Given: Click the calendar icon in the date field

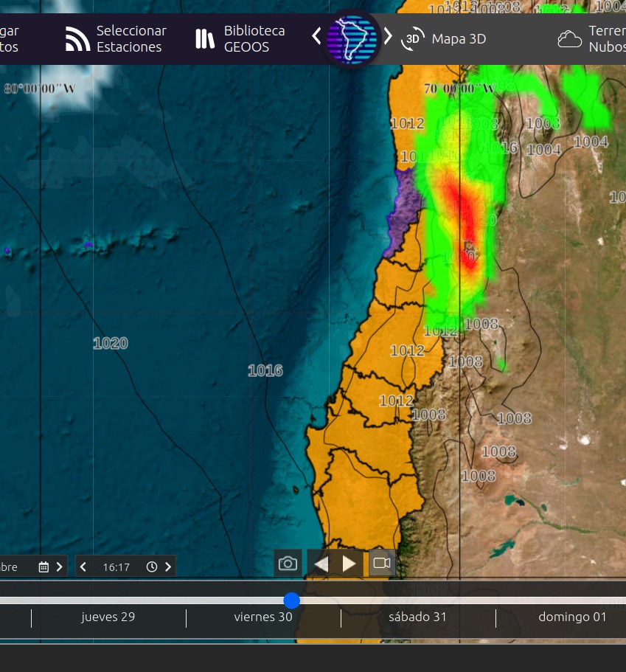Looking at the screenshot, I should pyautogui.click(x=44, y=567).
